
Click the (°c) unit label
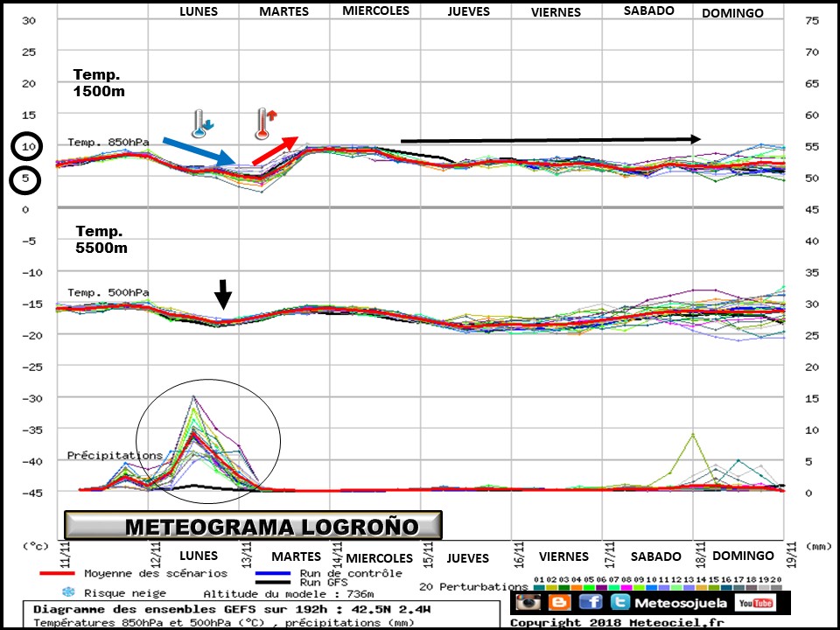(x=35, y=546)
